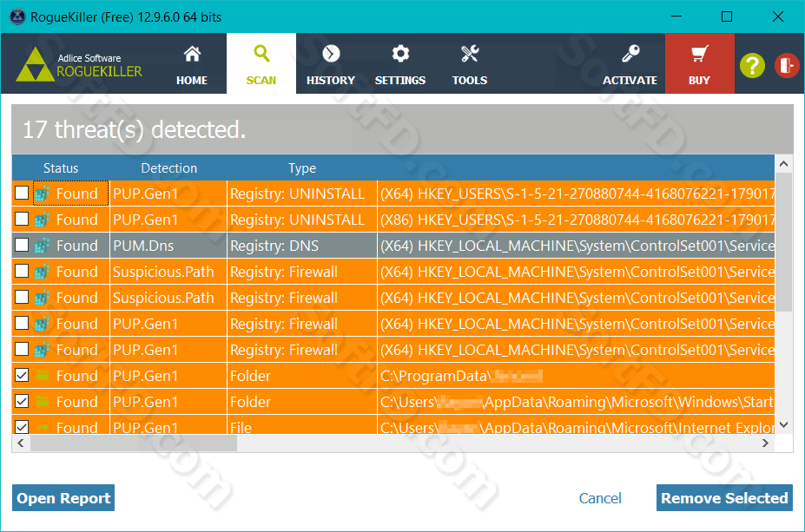Viewport: 805px width, 532px height.
Task: Click the BUY label text
Action: pyautogui.click(x=699, y=81)
